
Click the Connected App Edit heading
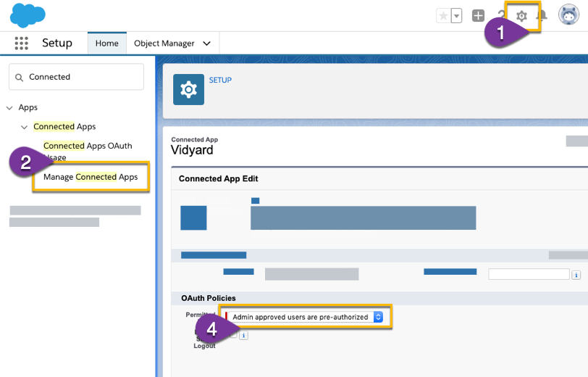coord(218,179)
